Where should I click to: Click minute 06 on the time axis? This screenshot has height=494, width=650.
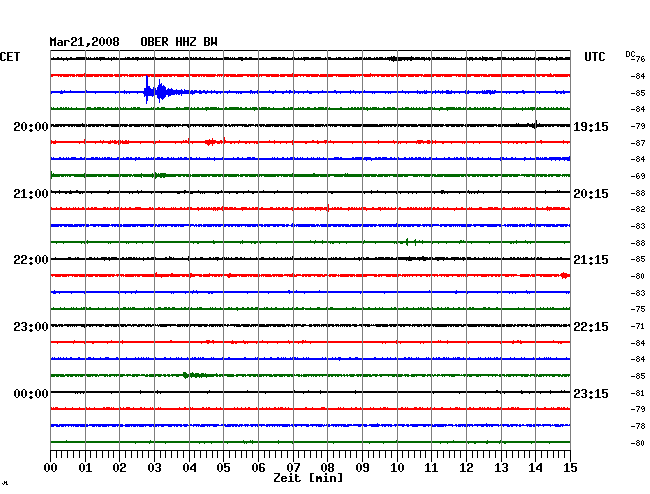click(x=258, y=468)
